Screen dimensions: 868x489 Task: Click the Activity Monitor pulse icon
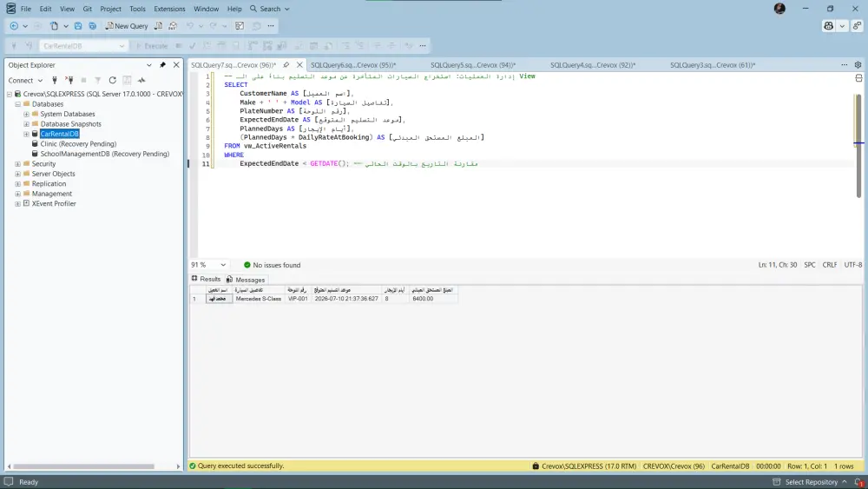click(x=141, y=80)
